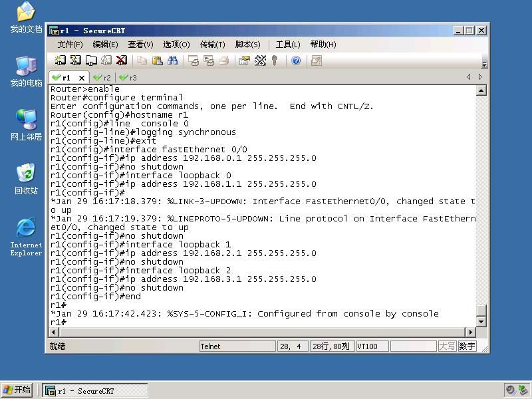Viewport: 532px width, 399px height.
Task: Click the last 'r1#' prompt line
Action: (x=59, y=323)
